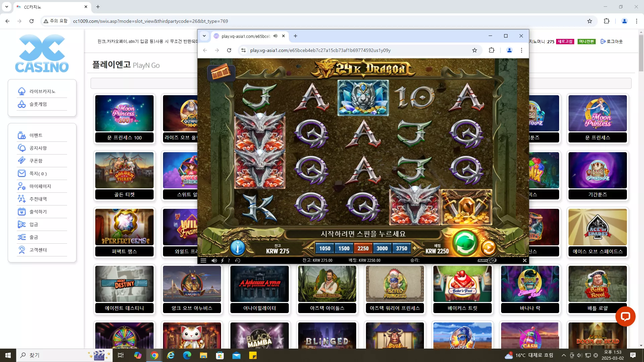View site information in the game window address bar

coord(244,50)
